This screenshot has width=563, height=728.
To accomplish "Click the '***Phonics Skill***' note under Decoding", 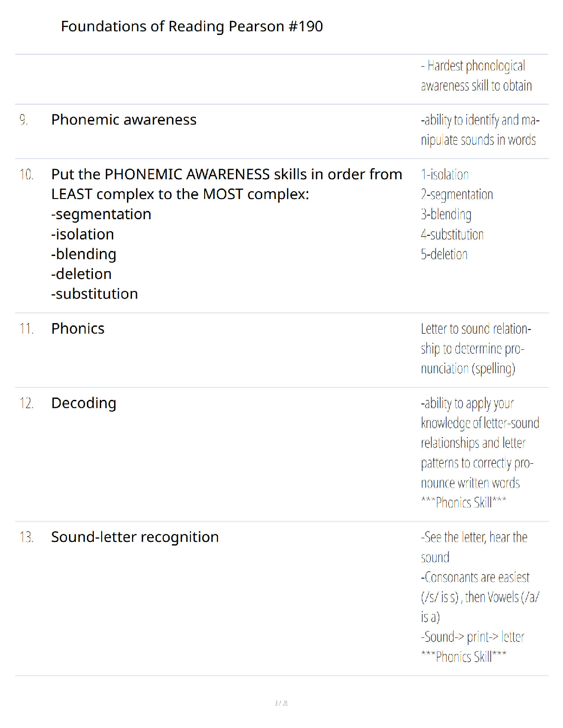I will (x=464, y=502).
